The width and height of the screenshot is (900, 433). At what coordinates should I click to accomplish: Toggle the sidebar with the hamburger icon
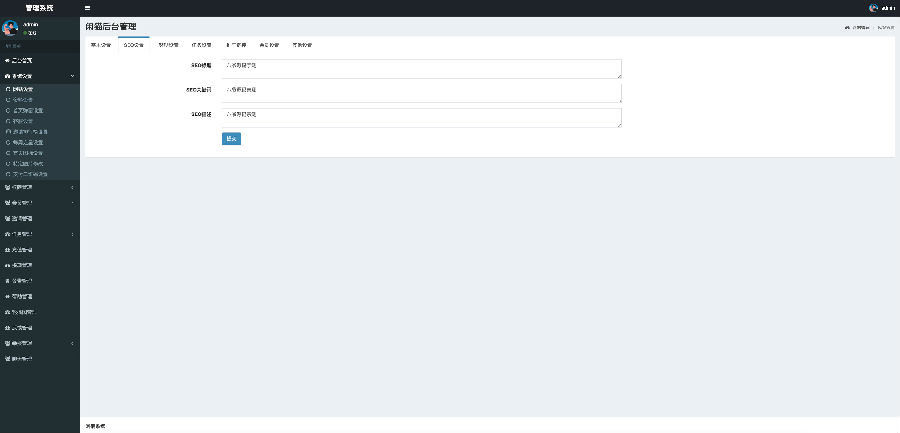(x=87, y=8)
